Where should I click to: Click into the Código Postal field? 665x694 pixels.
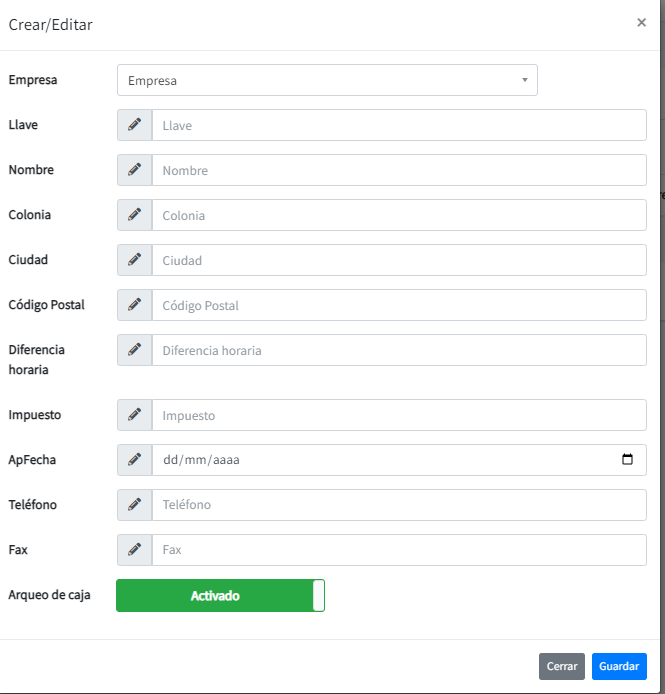pyautogui.click(x=399, y=305)
